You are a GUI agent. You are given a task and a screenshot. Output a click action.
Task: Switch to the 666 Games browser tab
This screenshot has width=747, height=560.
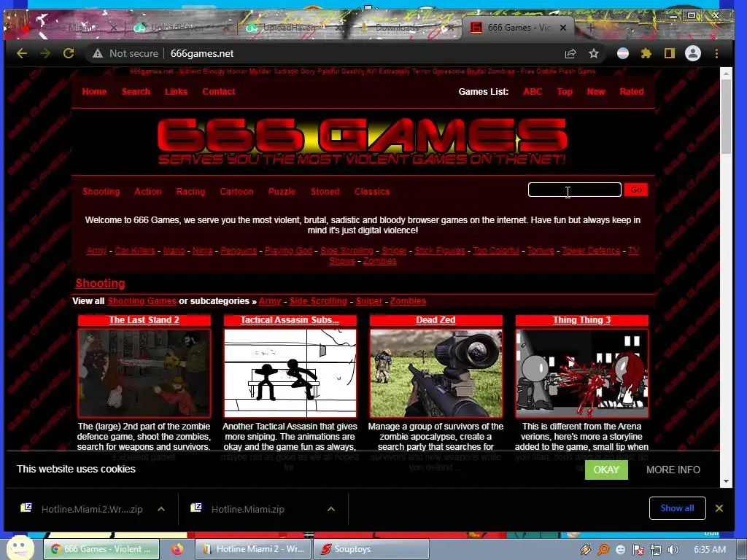click(x=519, y=28)
